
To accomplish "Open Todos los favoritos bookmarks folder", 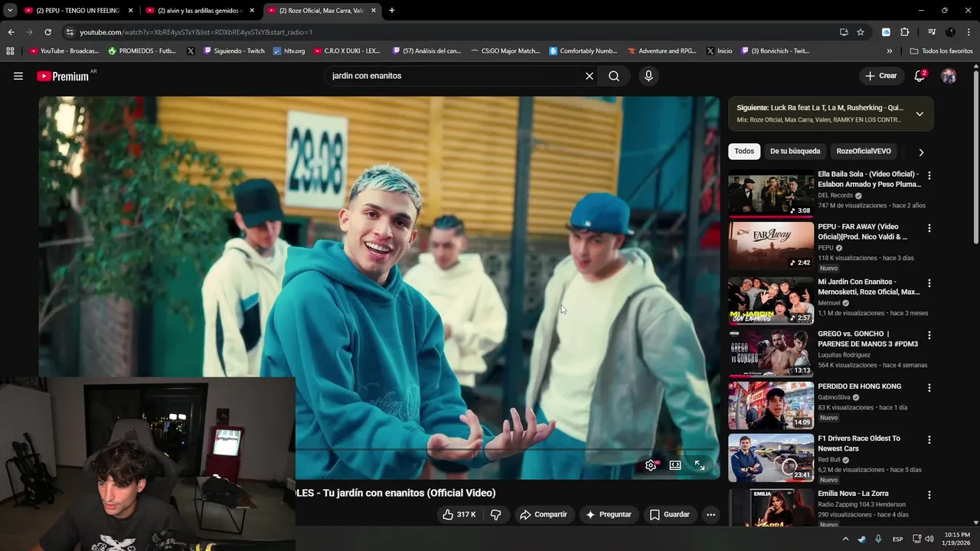I will pyautogui.click(x=941, y=51).
